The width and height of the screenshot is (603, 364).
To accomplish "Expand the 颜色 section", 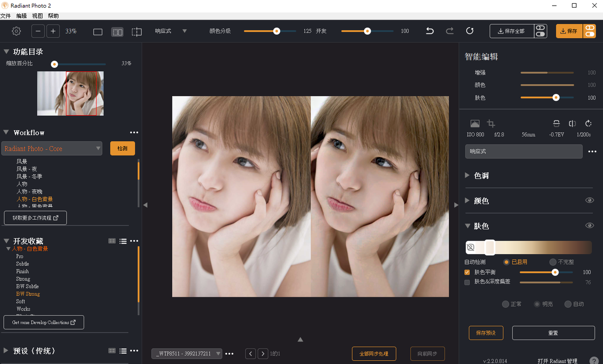I will pos(467,201).
